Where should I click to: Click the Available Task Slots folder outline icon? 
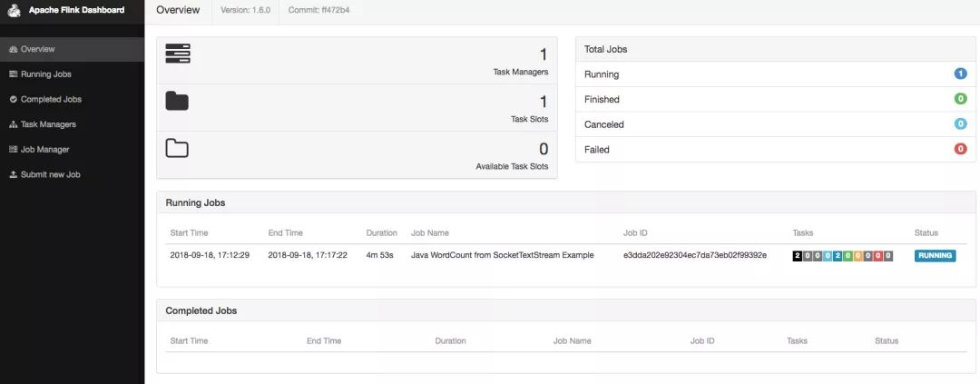[177, 148]
